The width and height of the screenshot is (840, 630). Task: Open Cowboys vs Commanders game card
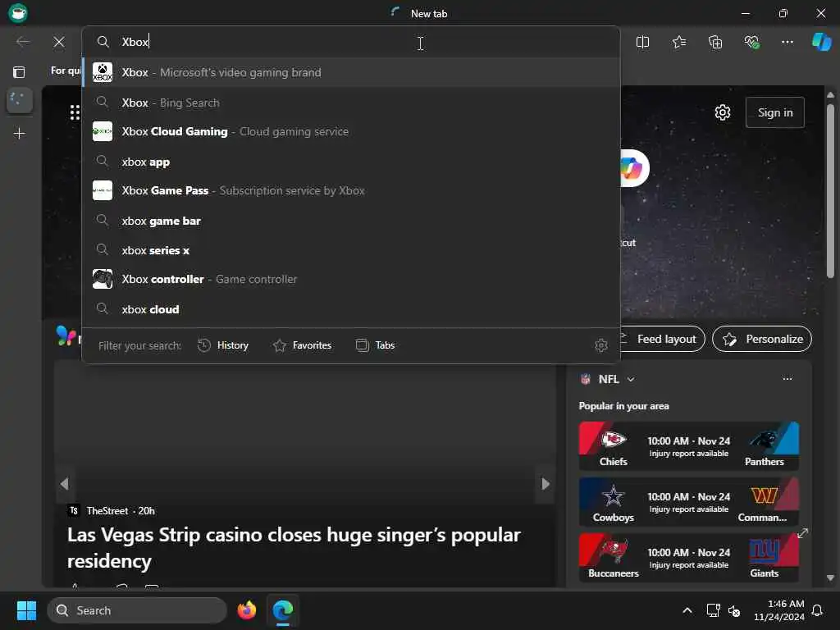coord(689,502)
